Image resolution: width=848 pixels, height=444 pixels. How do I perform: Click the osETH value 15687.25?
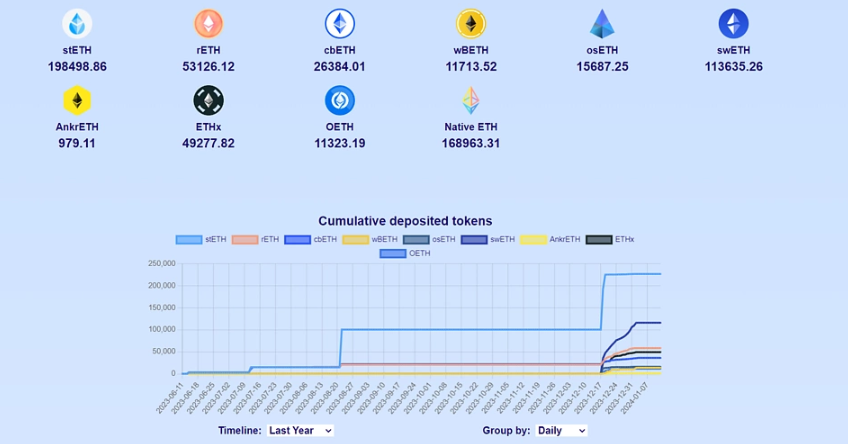click(602, 67)
